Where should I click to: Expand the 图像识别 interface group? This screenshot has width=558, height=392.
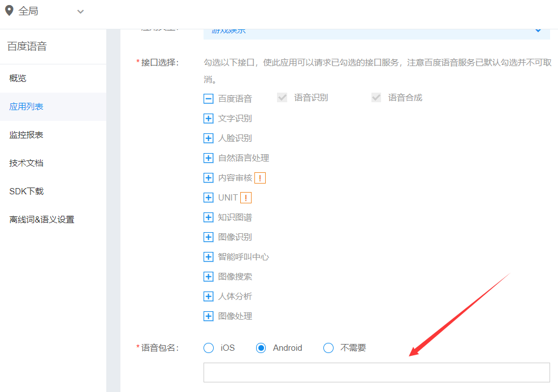pos(209,237)
